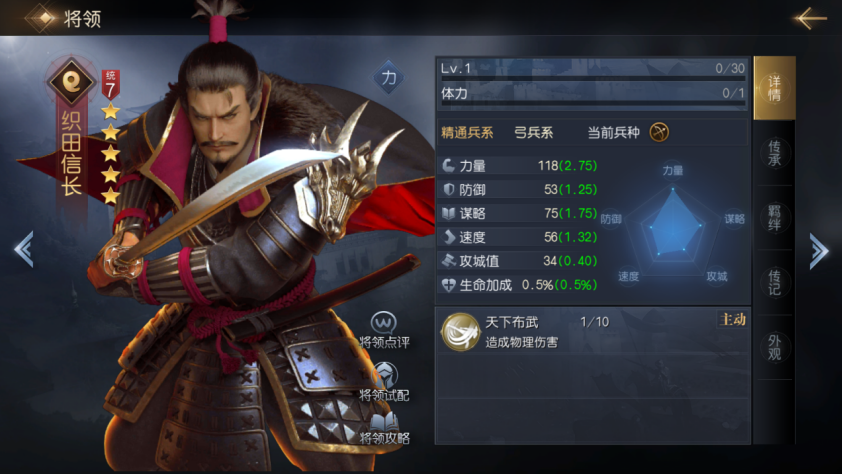Viewport: 842px width, 474px height.
Task: Switch to the 传承 tab
Action: pyautogui.click(x=774, y=153)
